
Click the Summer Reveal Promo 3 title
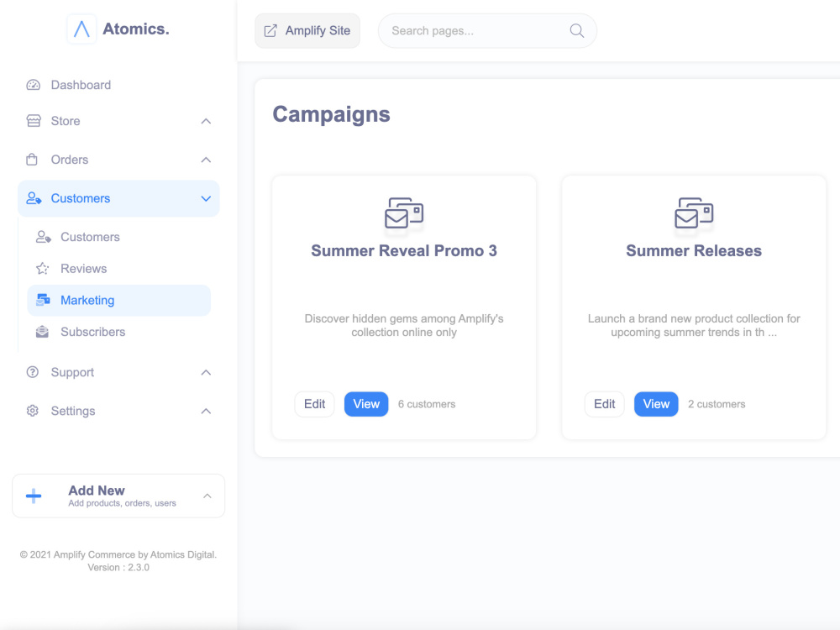(404, 250)
